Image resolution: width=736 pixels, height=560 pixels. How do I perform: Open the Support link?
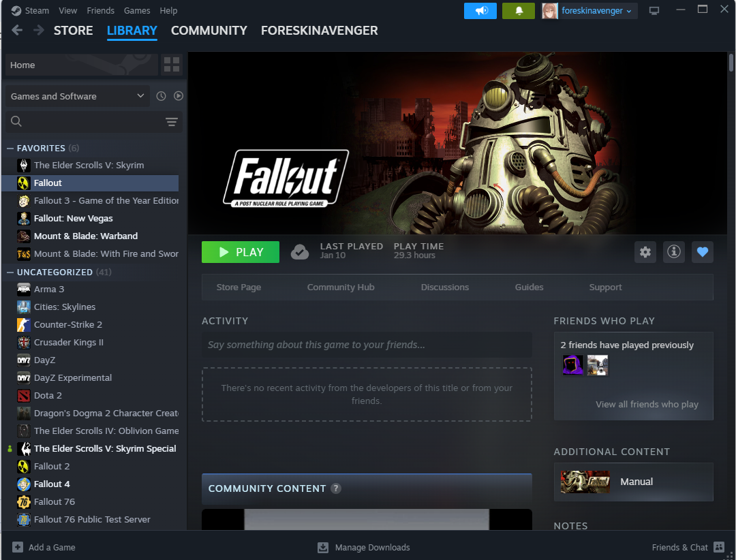tap(606, 287)
